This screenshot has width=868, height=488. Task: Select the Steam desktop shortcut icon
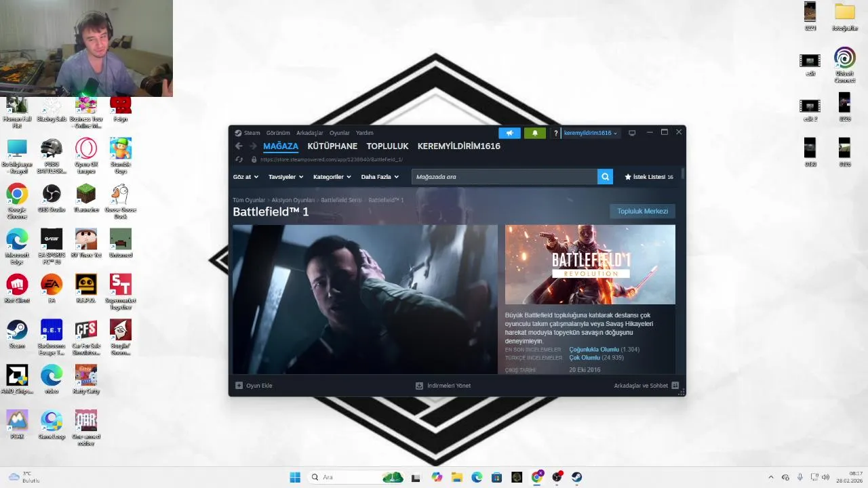point(17,334)
